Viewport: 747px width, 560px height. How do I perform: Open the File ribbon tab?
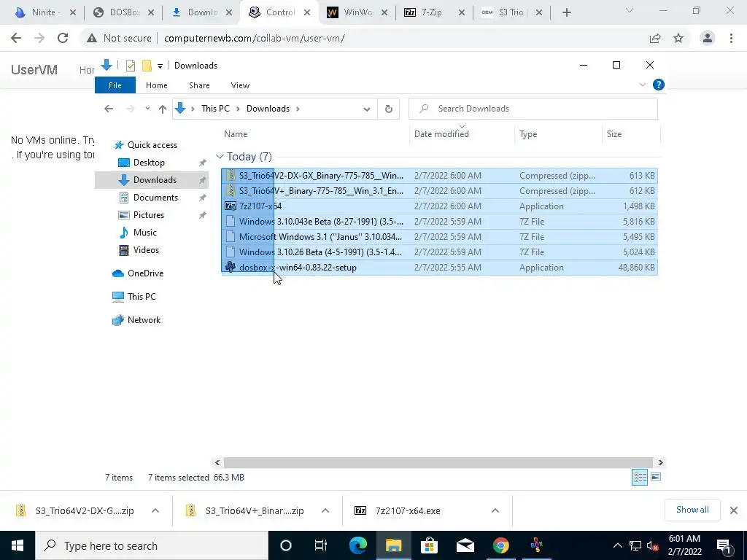tap(115, 85)
